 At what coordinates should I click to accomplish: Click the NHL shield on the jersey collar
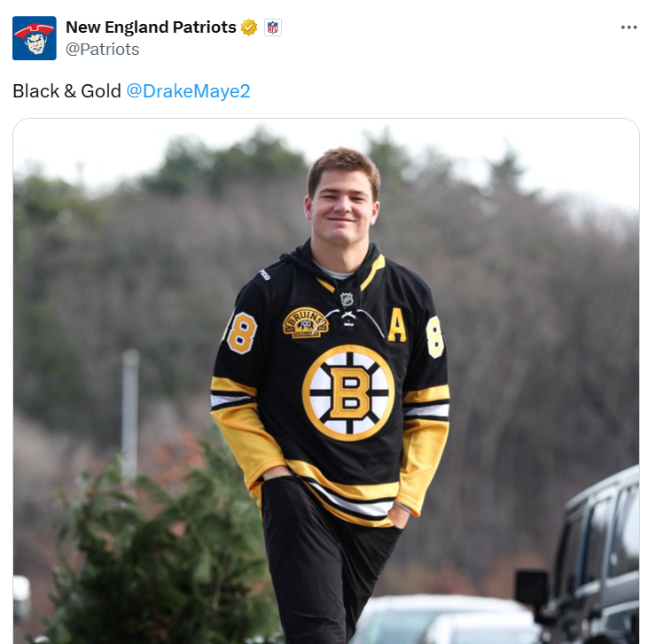click(x=348, y=299)
